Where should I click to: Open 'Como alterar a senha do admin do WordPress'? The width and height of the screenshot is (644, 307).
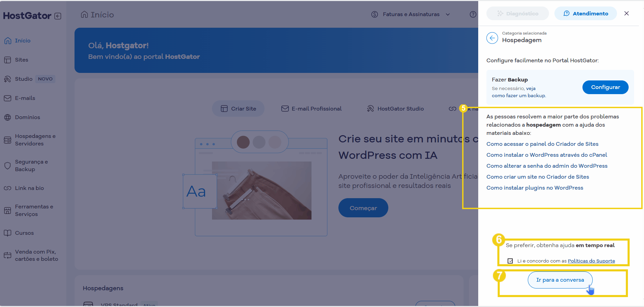547,166
